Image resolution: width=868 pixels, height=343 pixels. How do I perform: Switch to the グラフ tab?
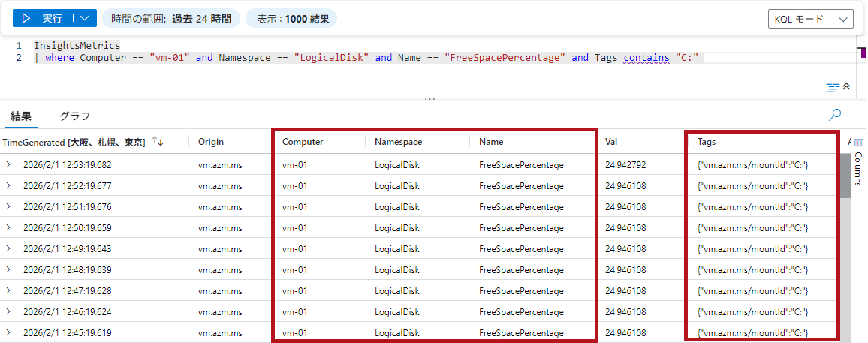(74, 116)
